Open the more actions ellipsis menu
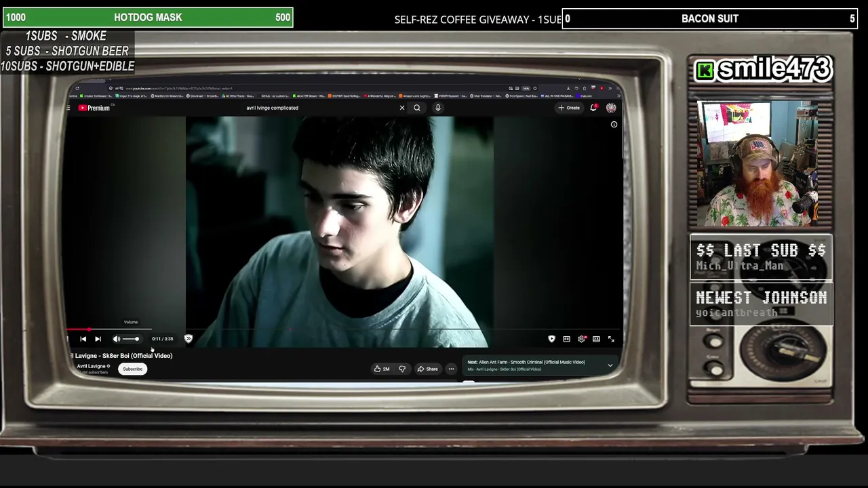Screen dimensions: 868x488 click(x=451, y=369)
